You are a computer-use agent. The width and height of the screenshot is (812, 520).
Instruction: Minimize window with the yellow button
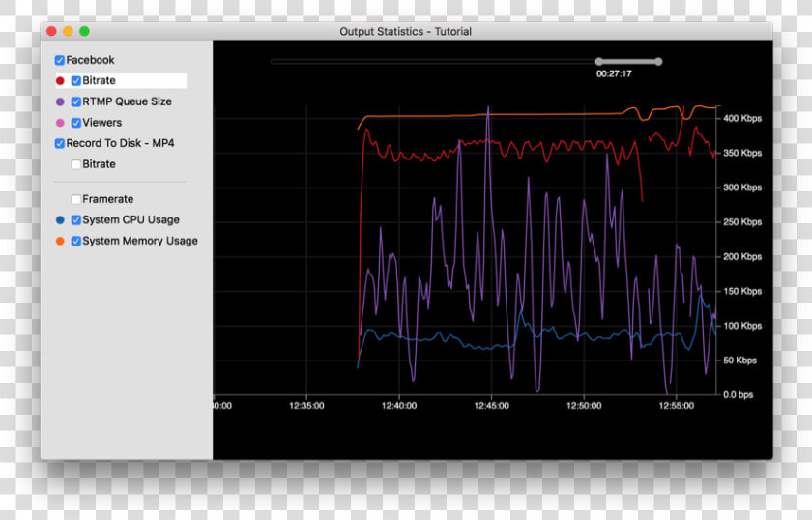click(68, 32)
